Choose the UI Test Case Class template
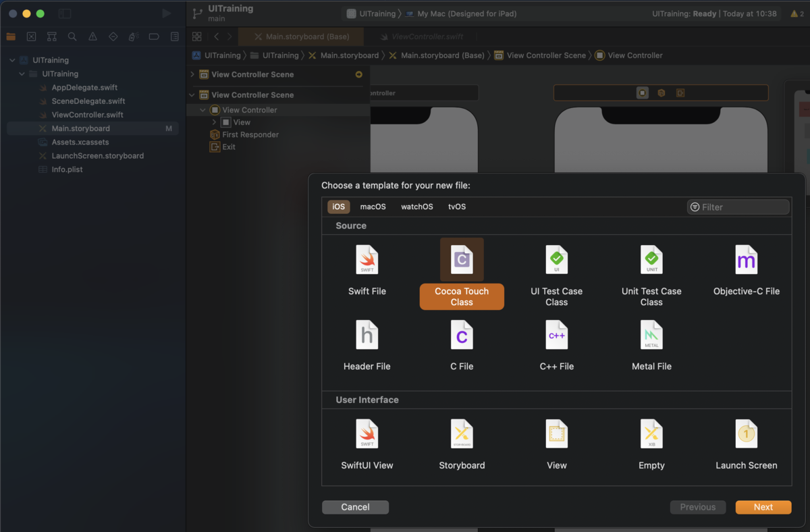The height and width of the screenshot is (532, 810). pos(557,275)
